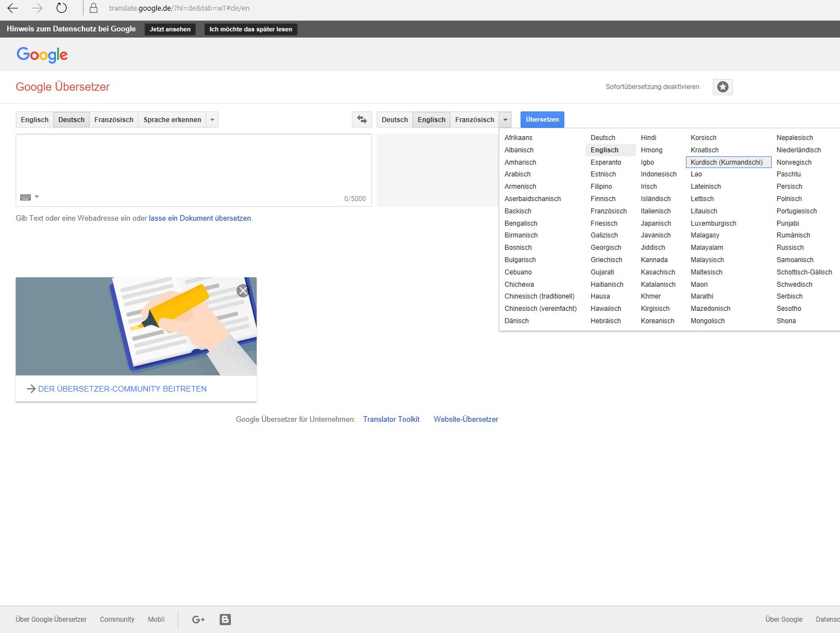The image size is (840, 633).
Task: Choose Russisch from language list
Action: click(790, 248)
